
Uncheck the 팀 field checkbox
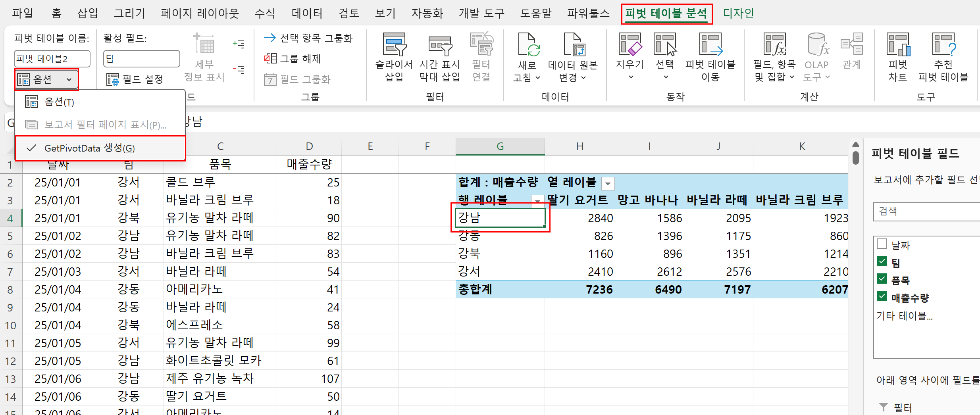pos(882,261)
